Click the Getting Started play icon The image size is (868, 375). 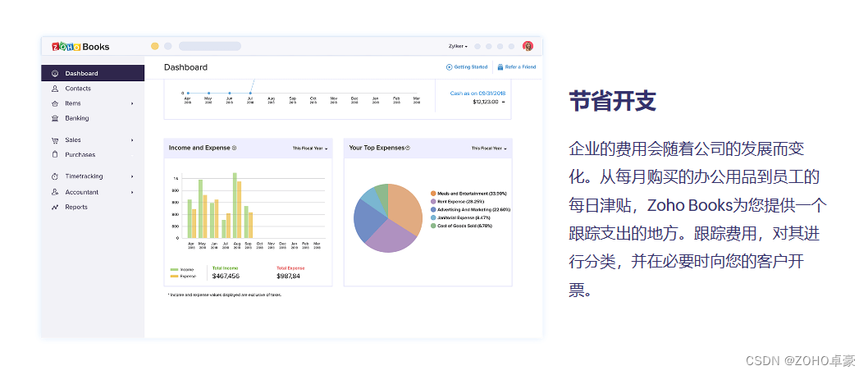pyautogui.click(x=449, y=67)
